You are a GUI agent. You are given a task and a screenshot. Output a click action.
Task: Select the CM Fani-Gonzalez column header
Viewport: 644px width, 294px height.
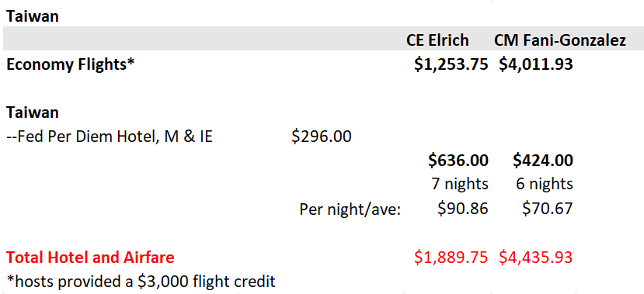560,40
